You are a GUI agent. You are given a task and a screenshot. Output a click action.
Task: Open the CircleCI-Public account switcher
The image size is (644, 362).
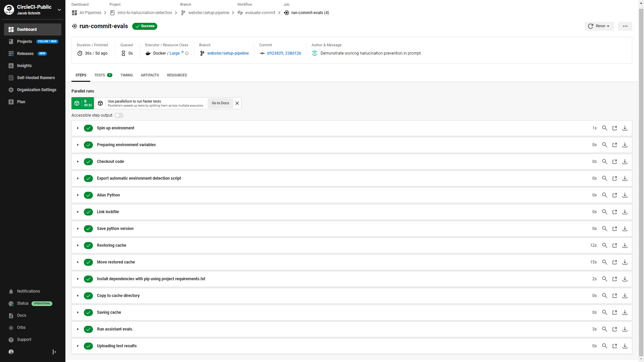click(60, 9)
